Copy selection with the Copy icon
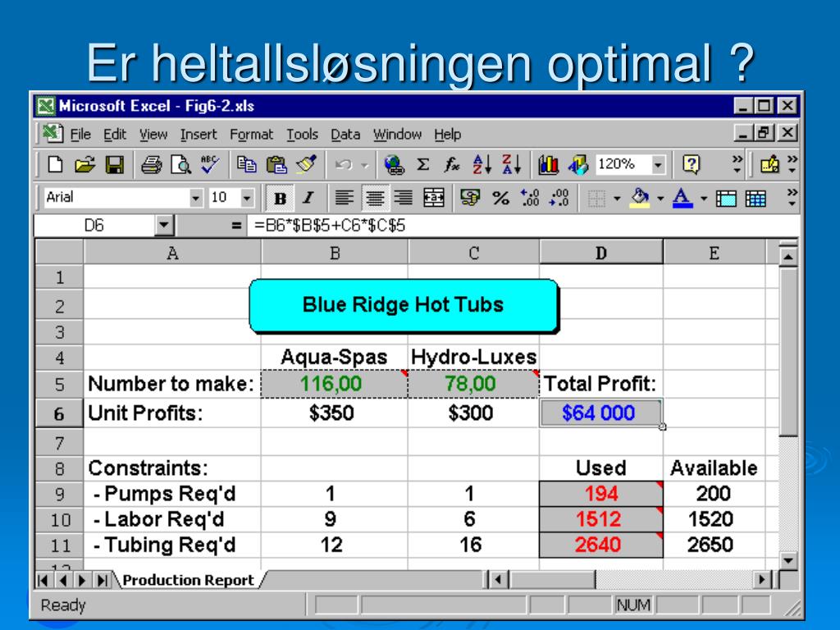This screenshot has height=630, width=840. [x=246, y=164]
